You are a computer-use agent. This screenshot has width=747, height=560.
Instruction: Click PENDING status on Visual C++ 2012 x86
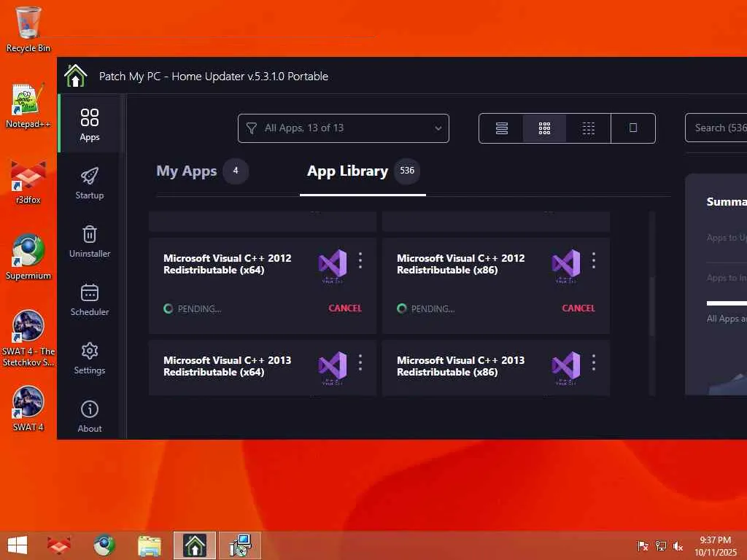click(x=426, y=309)
